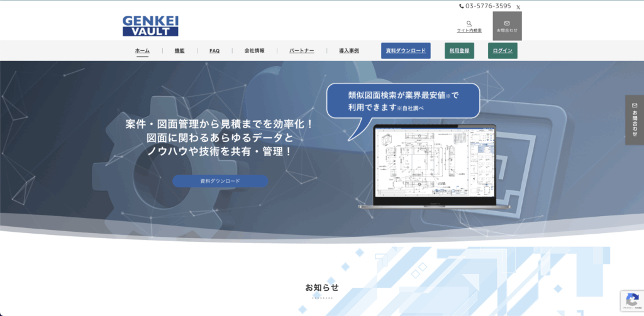Click 資料ダウンロード button in hero banner
This screenshot has height=316, width=644.
tap(220, 181)
